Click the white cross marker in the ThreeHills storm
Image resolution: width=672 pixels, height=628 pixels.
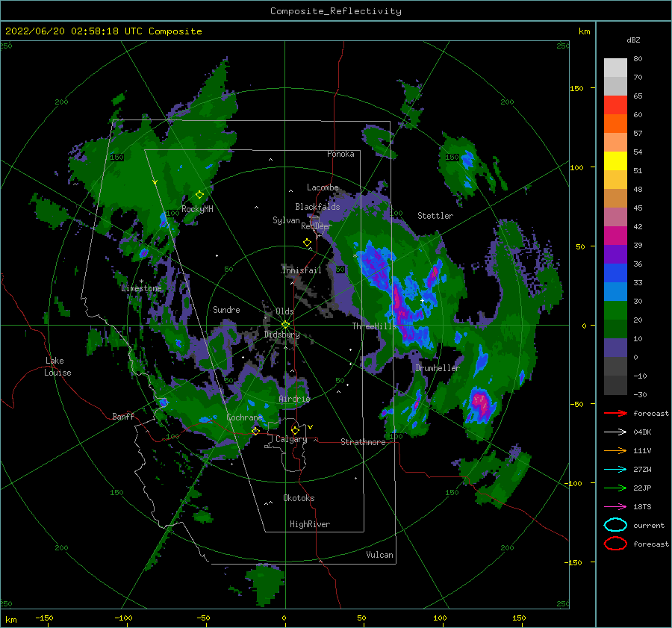point(422,301)
